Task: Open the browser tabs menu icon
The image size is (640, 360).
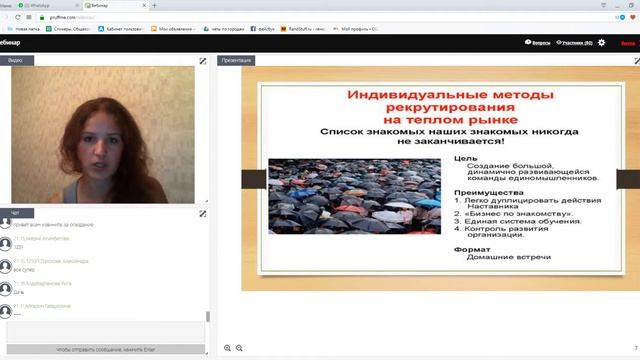Action: [x=604, y=5]
